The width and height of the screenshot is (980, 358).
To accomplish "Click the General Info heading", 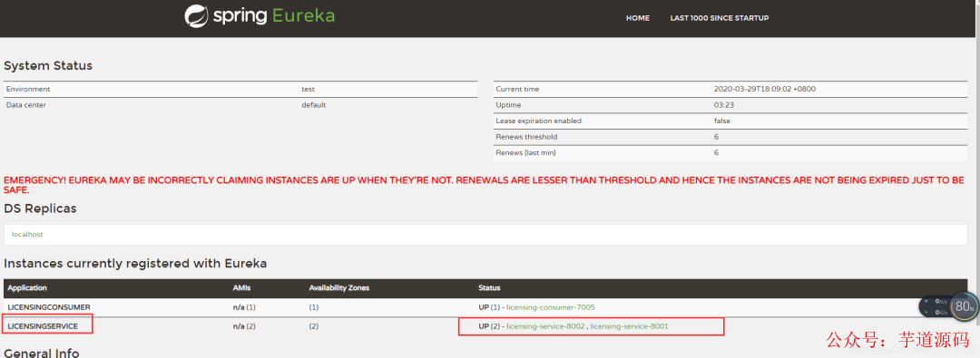I will click(x=41, y=353).
